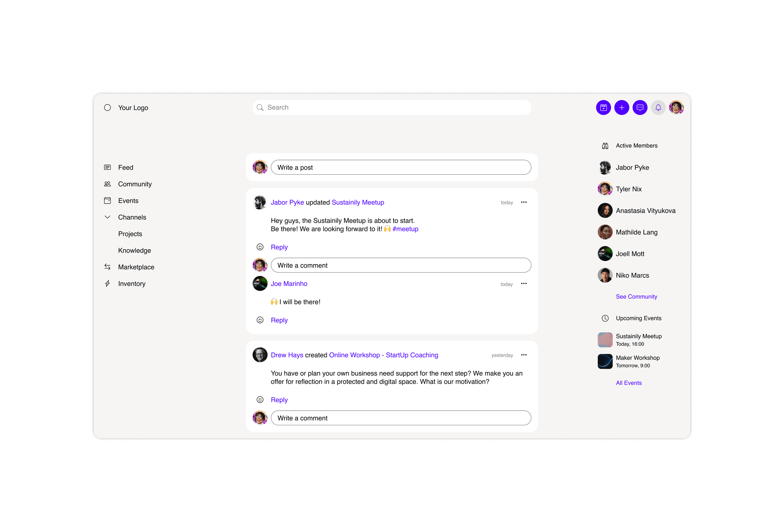Toggle emoji reaction on Drew Hays post
The width and height of the screenshot is (784, 532).
(x=261, y=400)
